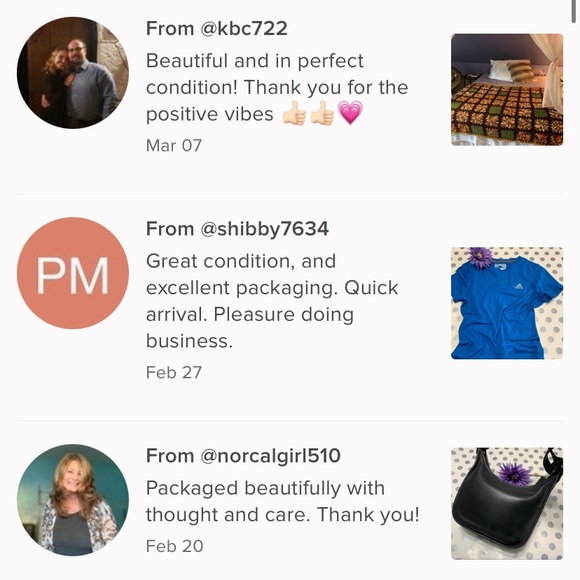Tap the pink heart emoji
Screen dimensions: 580x580
[350, 113]
